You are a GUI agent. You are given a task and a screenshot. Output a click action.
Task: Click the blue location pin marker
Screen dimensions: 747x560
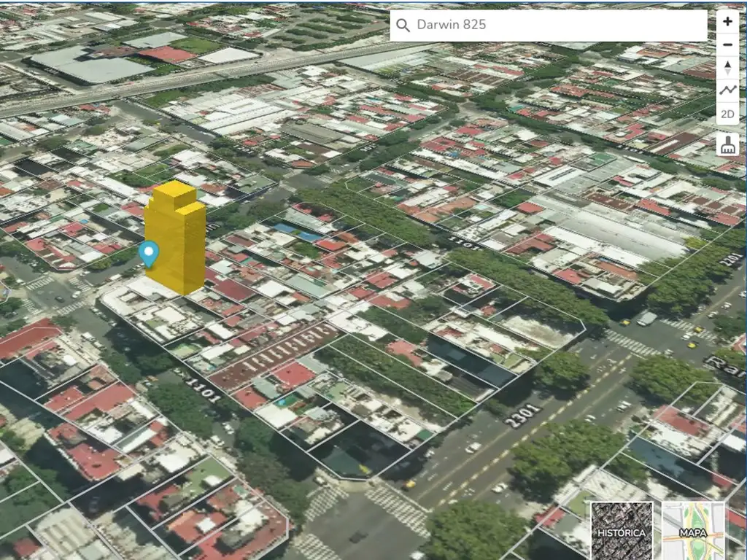point(149,253)
